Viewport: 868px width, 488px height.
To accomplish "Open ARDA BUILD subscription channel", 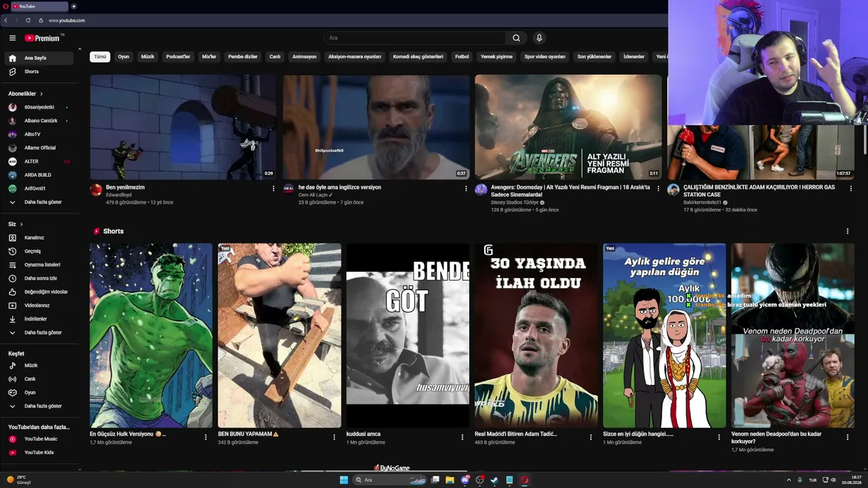I will tap(41, 175).
